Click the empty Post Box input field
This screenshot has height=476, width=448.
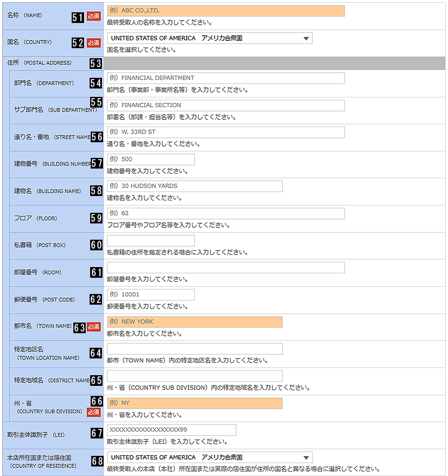[151, 240]
